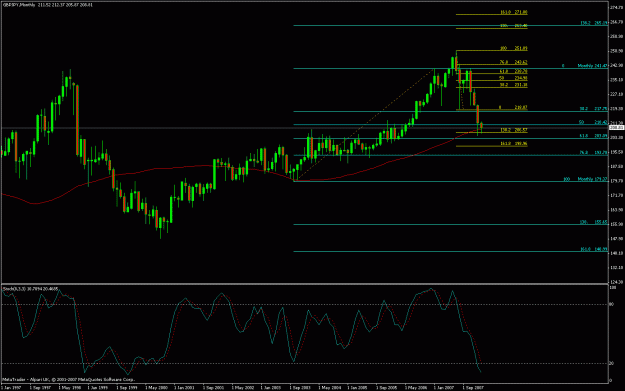Click the 1 May 2004 date label

tap(329, 387)
